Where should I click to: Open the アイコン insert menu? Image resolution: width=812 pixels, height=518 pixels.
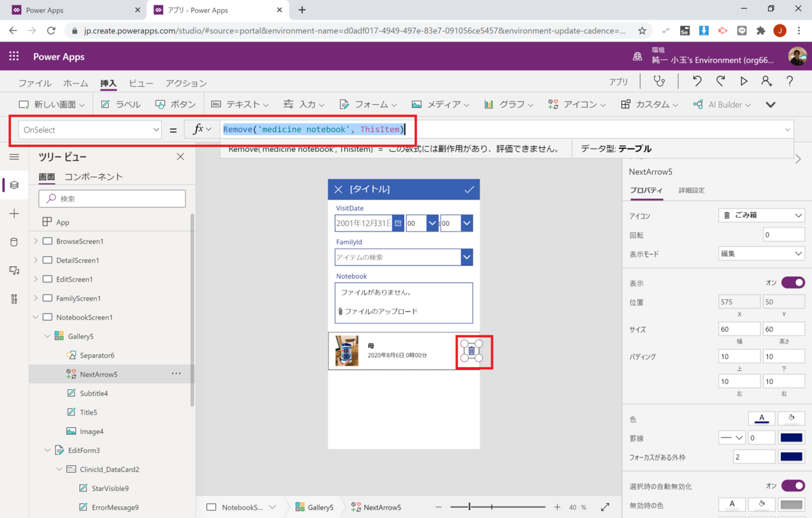577,105
